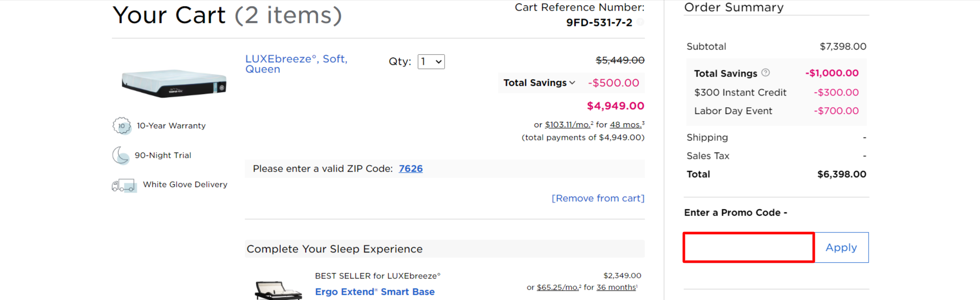Click the 90-Night Trial text
Image resolution: width=980 pixels, height=300 pixels.
tap(163, 155)
